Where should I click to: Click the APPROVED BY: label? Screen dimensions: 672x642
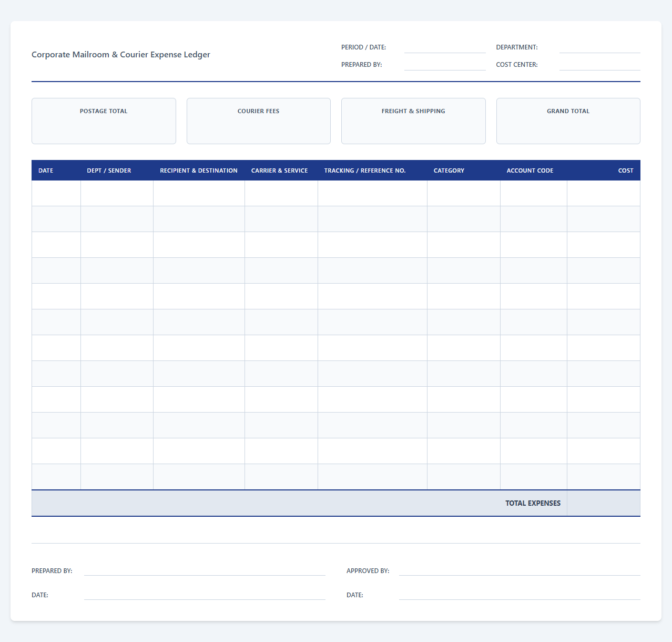pos(368,571)
